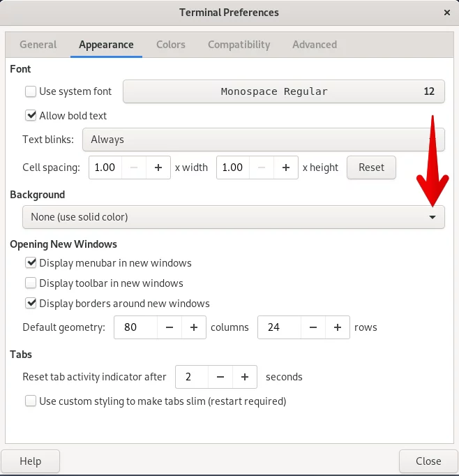The width and height of the screenshot is (459, 476).
Task: Increase default geometry columns value
Action: 194,327
